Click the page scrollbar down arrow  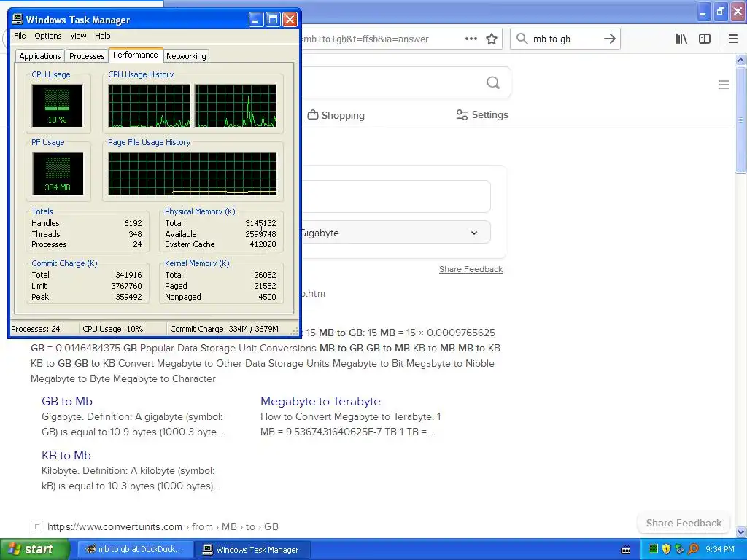coord(741,532)
